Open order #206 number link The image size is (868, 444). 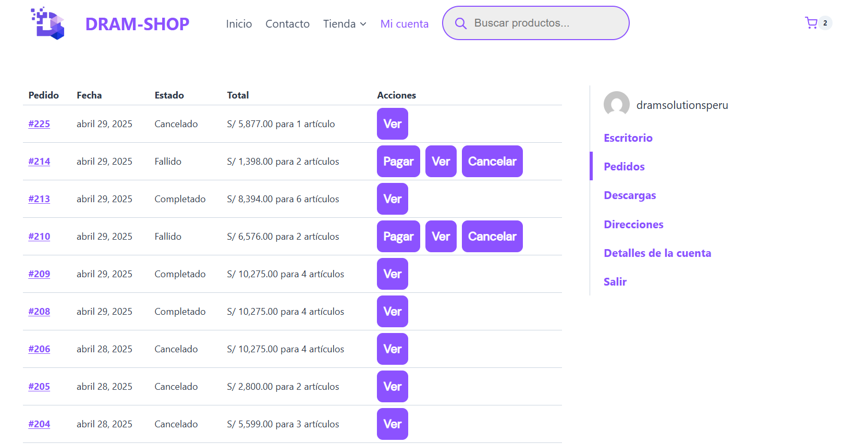(39, 349)
